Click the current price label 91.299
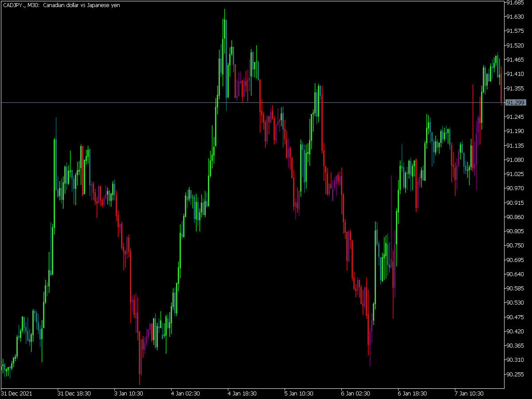This screenshot has width=532, height=399. click(516, 102)
